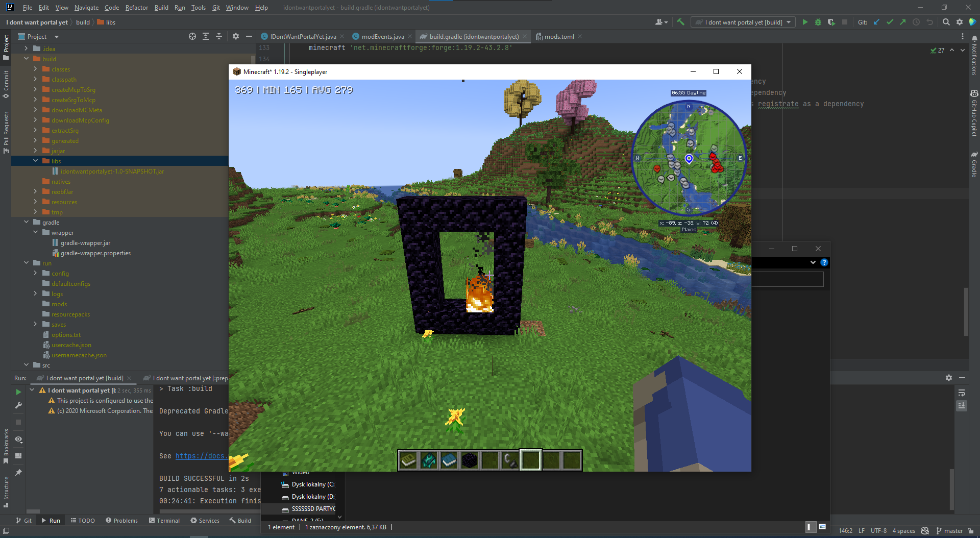Click the input field in the background window
980x538 pixels.
[x=788, y=279]
